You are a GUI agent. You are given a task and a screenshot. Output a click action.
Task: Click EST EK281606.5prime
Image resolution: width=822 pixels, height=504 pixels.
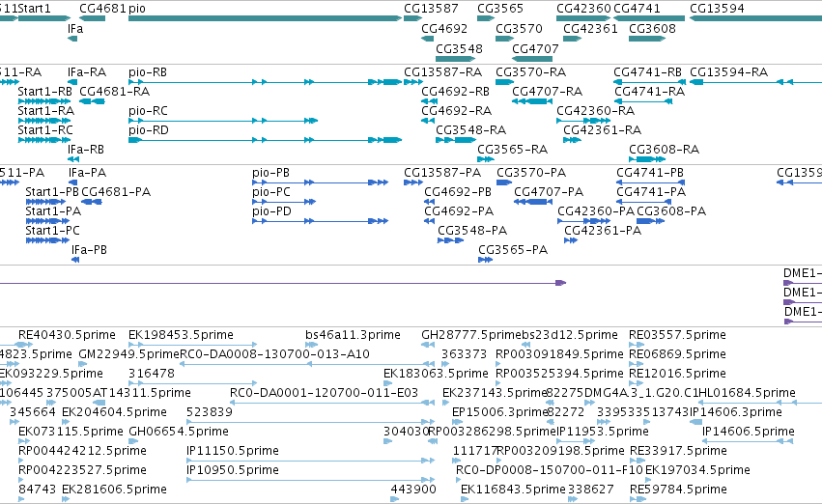click(x=114, y=490)
